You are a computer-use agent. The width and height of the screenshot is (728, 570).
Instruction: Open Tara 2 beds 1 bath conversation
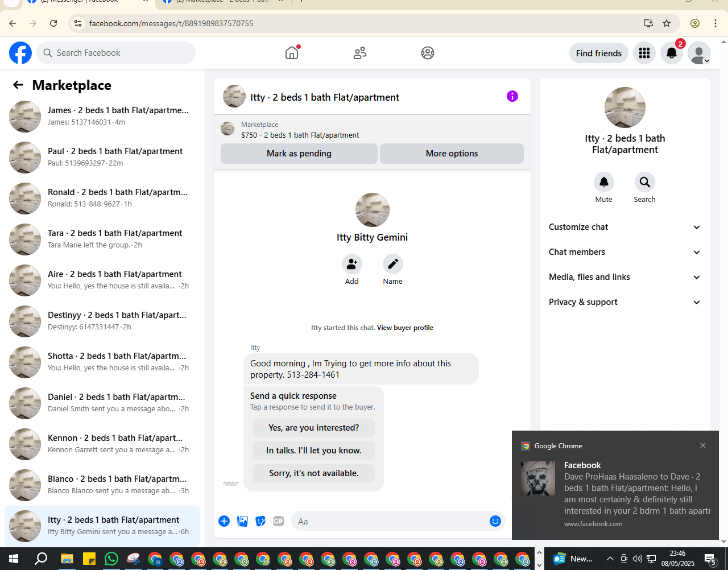[102, 239]
